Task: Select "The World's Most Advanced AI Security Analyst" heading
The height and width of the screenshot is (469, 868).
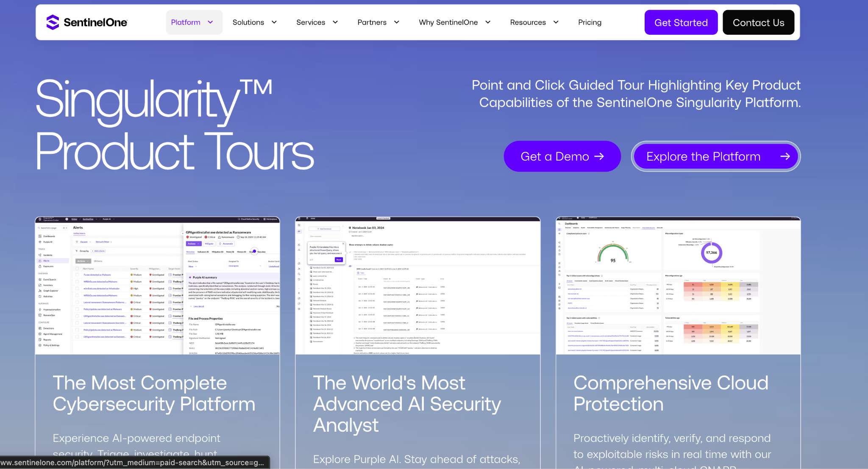Action: [407, 404]
